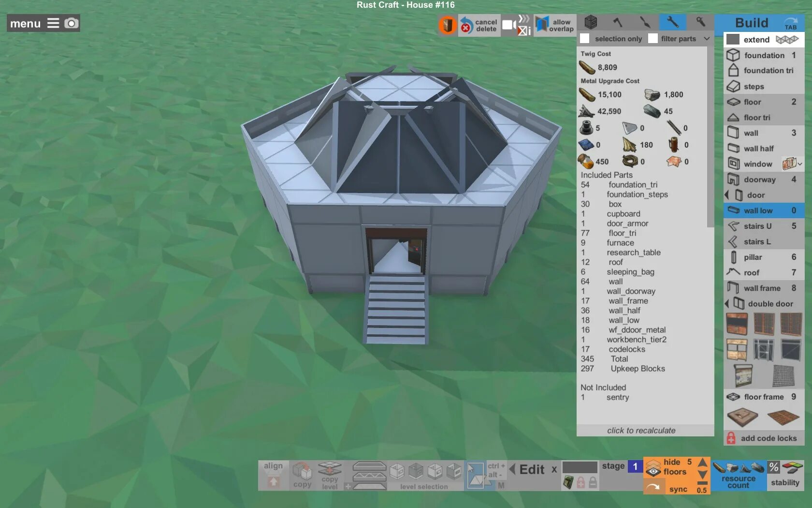Image resolution: width=812 pixels, height=508 pixels.
Task: Select the foundation build part
Action: click(764, 55)
